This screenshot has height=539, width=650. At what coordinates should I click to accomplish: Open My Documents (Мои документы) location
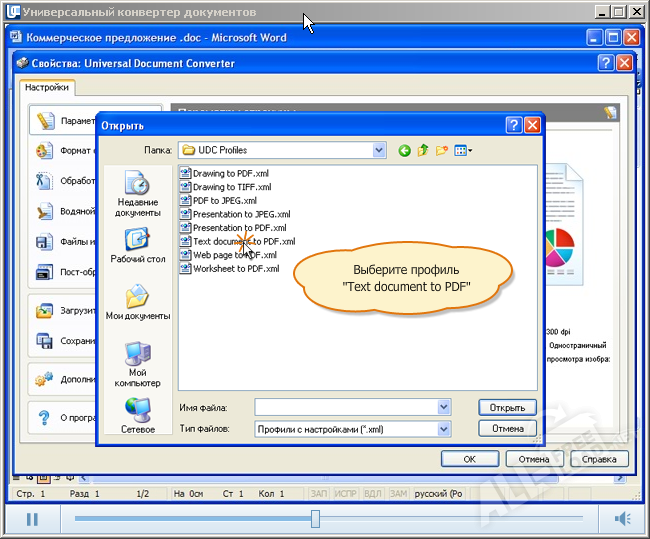(x=137, y=303)
